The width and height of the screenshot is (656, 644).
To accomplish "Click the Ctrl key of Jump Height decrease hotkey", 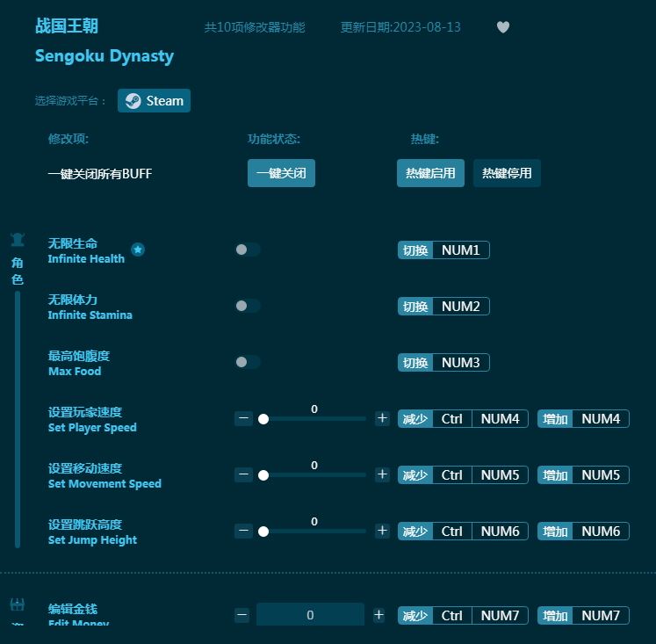I will (x=452, y=532).
